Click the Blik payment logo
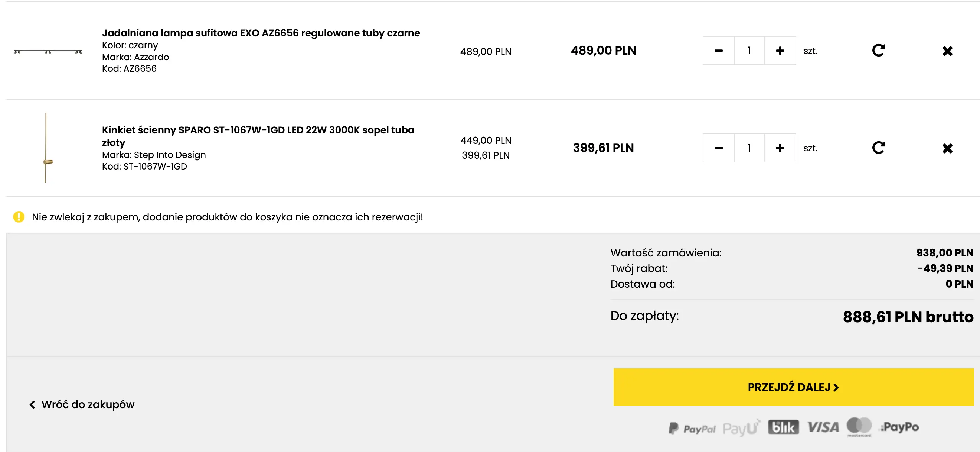The image size is (980, 452). tap(783, 427)
